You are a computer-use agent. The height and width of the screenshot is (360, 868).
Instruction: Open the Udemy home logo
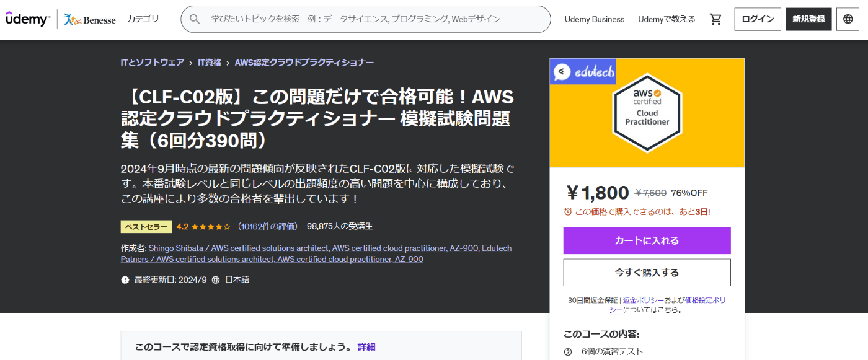(x=28, y=19)
